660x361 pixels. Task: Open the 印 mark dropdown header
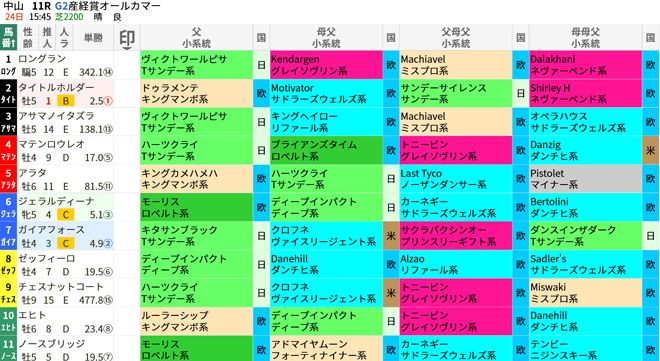point(127,38)
